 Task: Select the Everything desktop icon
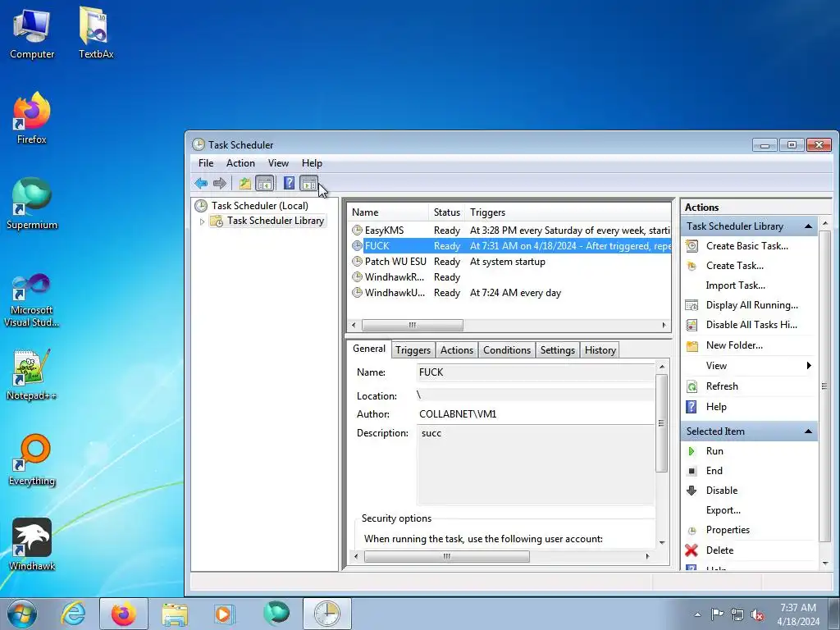pyautogui.click(x=32, y=460)
